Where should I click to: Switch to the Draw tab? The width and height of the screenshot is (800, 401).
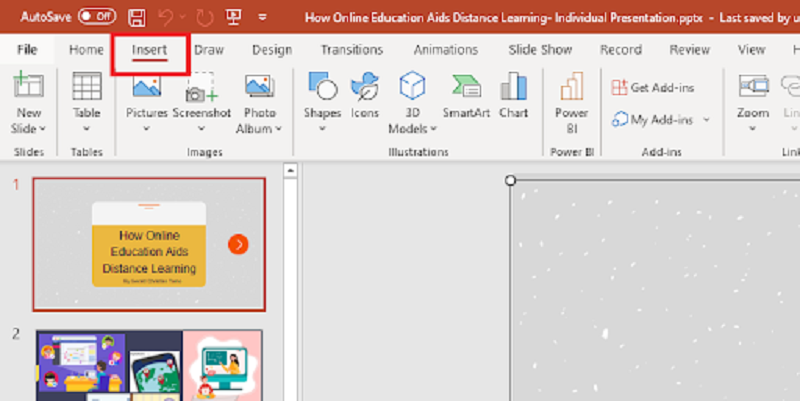(x=209, y=49)
